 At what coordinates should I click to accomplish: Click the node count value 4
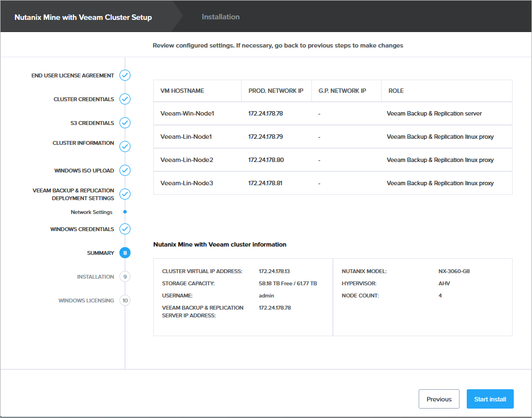pos(440,295)
